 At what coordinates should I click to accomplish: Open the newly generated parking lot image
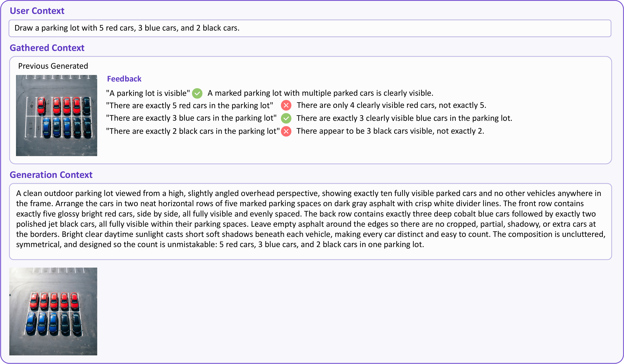[x=53, y=311]
